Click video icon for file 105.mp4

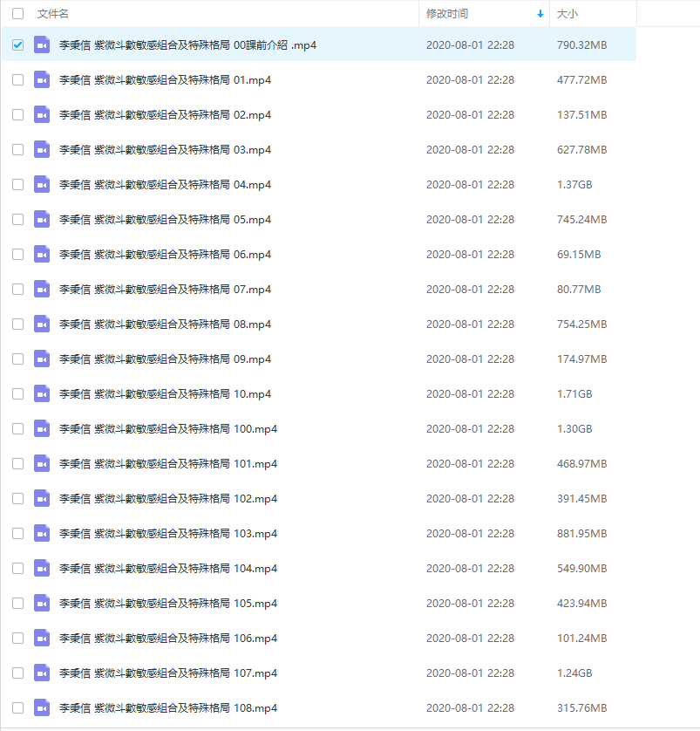(42, 604)
